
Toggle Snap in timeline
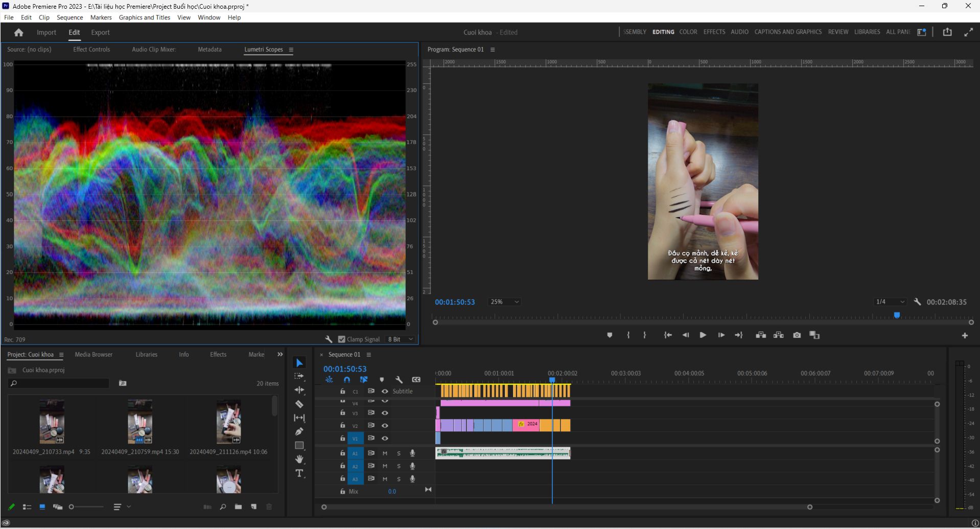coord(346,379)
